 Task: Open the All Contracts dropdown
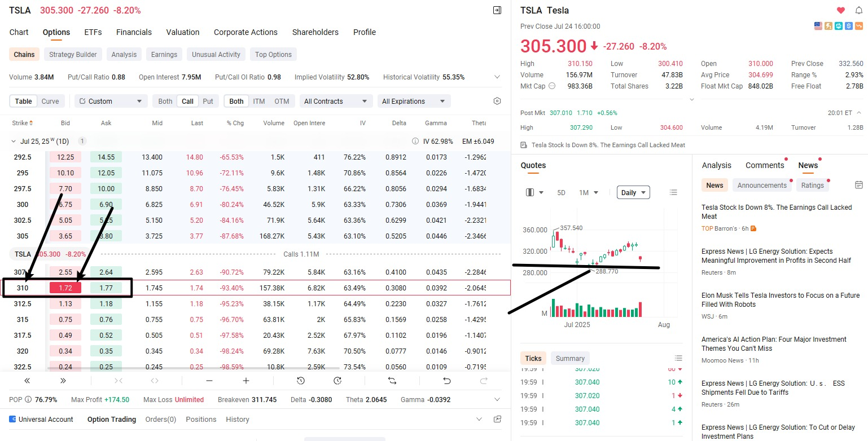click(336, 101)
